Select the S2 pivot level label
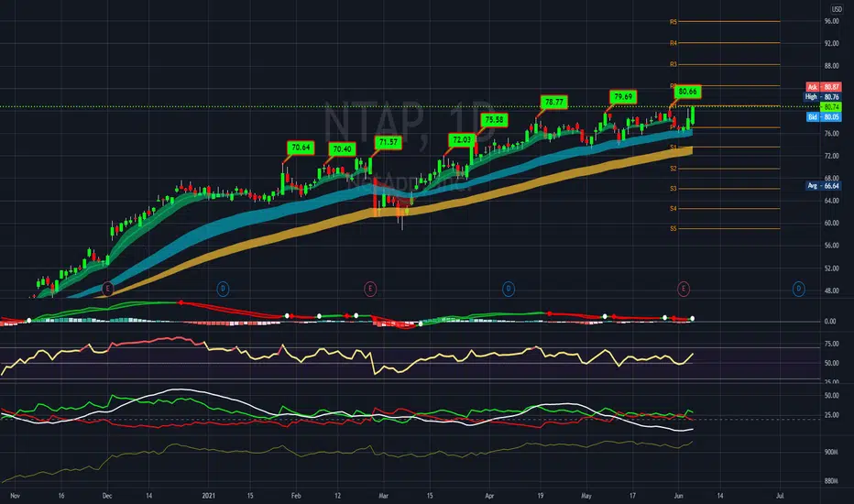Image resolution: width=854 pixels, height=504 pixels. pyautogui.click(x=673, y=169)
